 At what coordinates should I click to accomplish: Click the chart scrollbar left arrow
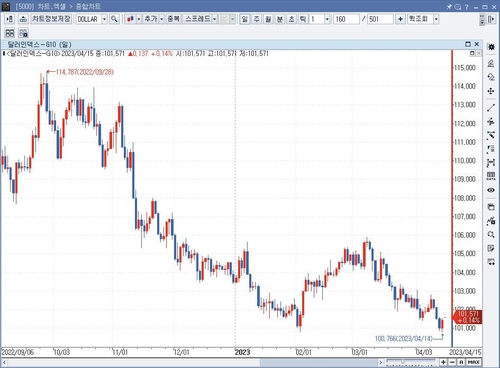4,362
